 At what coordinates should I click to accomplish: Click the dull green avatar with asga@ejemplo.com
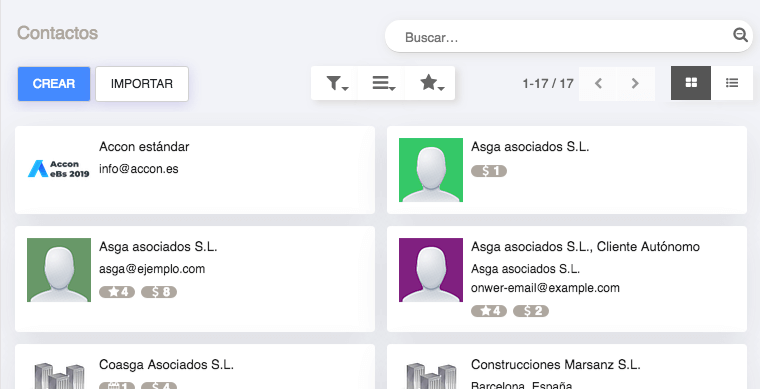pyautogui.click(x=59, y=270)
